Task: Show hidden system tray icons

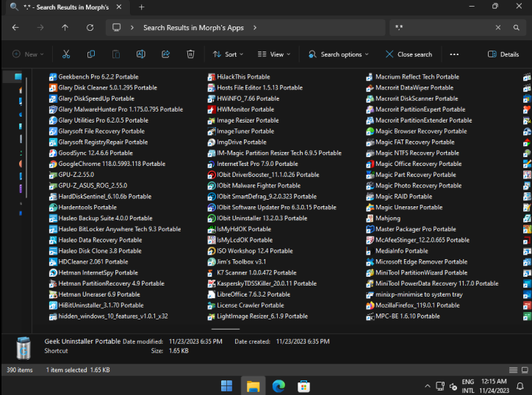Action: [428, 386]
